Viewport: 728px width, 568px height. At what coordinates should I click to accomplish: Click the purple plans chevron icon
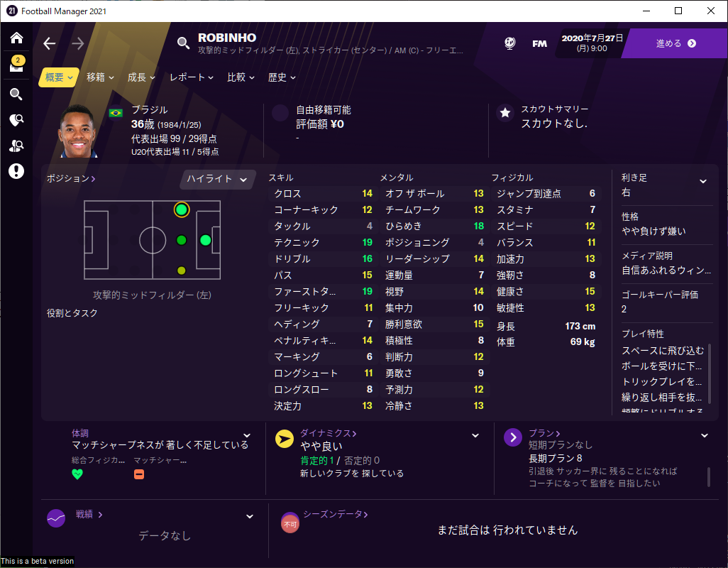point(512,437)
